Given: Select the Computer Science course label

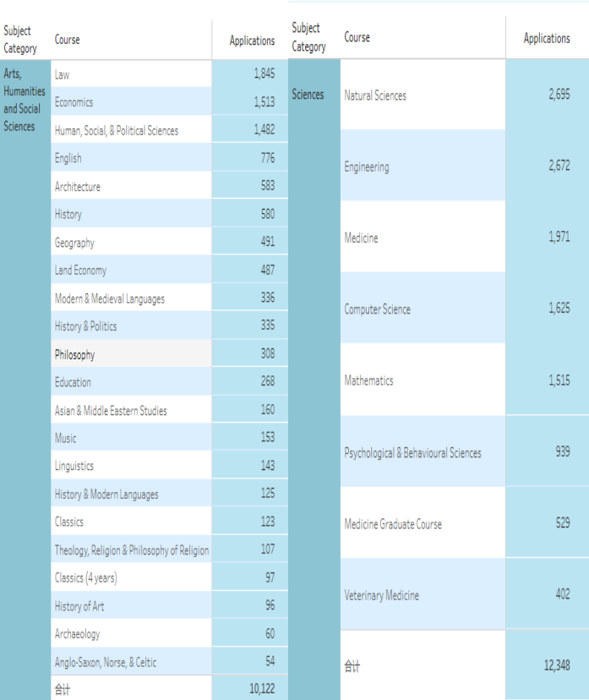Looking at the screenshot, I should (x=377, y=309).
